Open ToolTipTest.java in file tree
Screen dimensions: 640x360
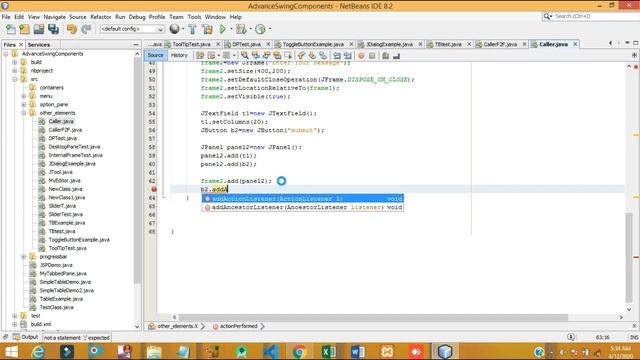(67, 248)
